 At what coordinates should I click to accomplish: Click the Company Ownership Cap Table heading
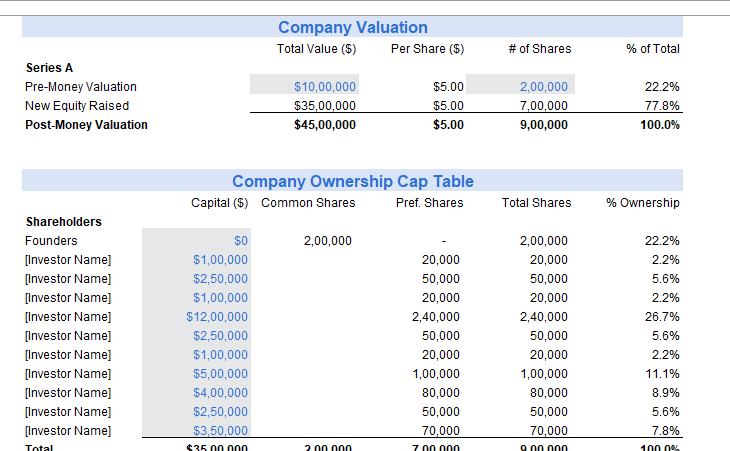point(352,181)
